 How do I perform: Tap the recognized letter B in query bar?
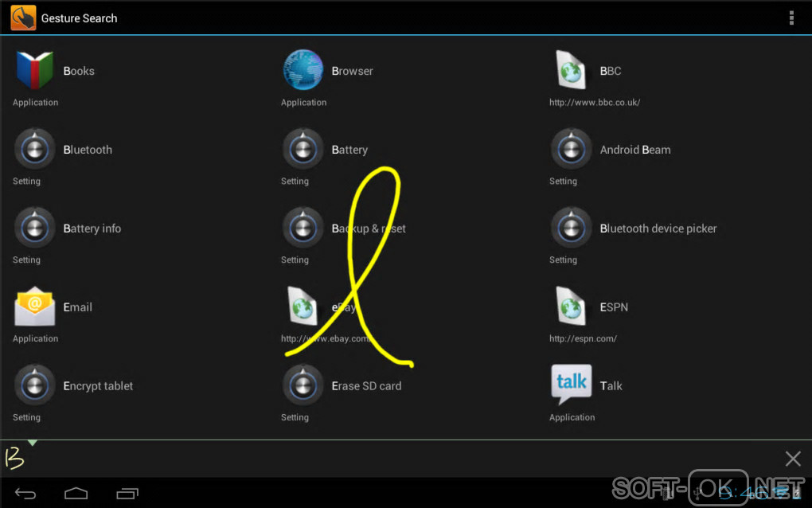point(14,459)
